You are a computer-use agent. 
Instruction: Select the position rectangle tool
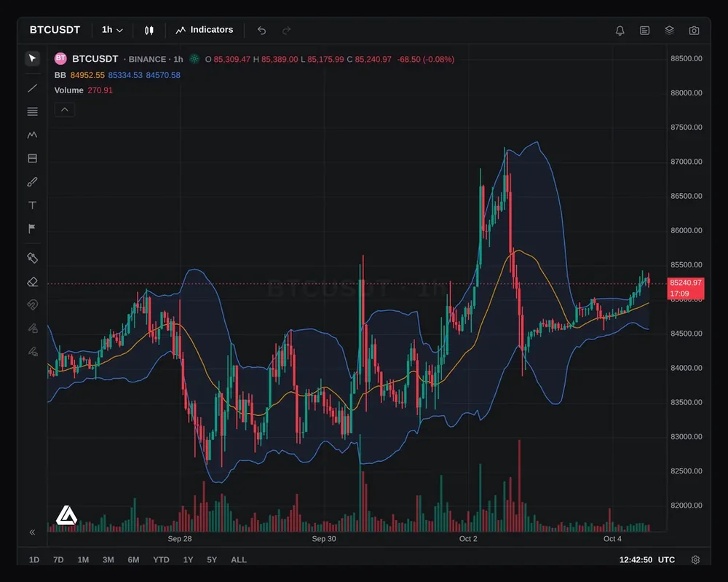click(32, 158)
